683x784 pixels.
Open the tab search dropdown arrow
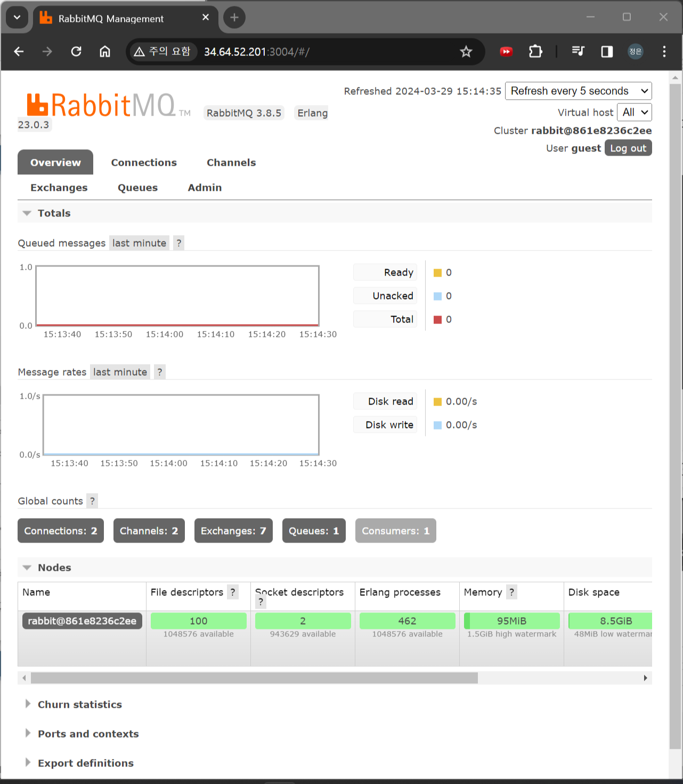[x=17, y=18]
